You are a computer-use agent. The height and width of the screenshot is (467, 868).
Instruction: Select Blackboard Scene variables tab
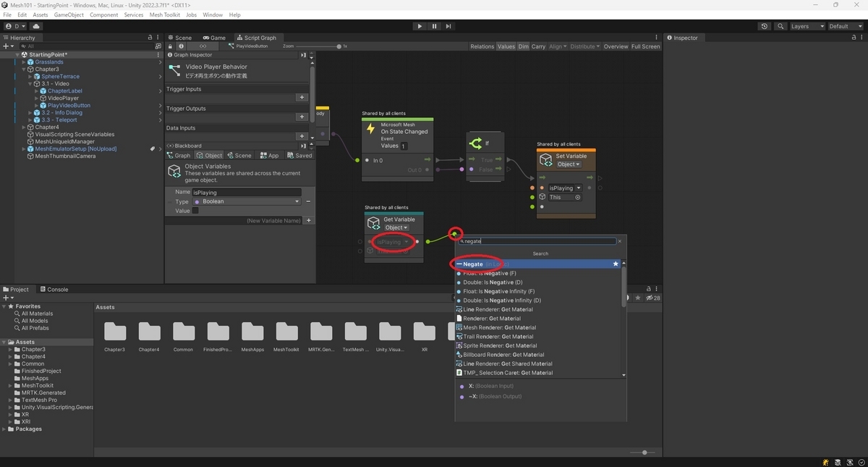[x=239, y=156]
